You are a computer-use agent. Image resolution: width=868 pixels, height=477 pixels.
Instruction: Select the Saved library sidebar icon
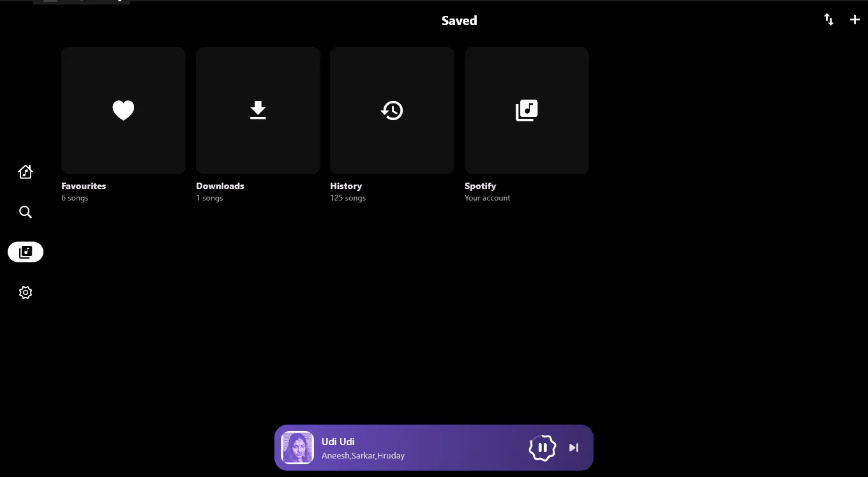26,252
